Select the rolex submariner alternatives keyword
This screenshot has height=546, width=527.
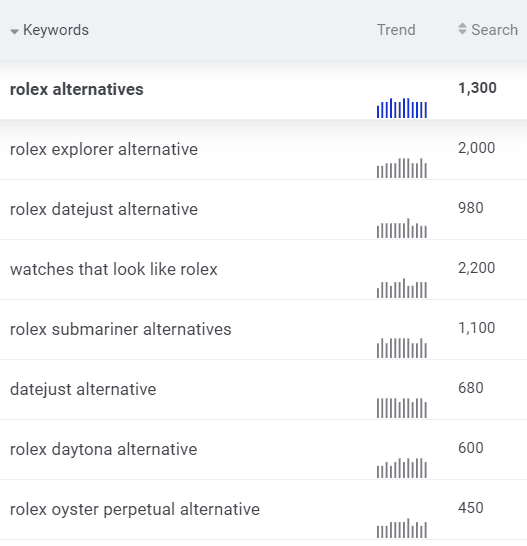coord(121,329)
